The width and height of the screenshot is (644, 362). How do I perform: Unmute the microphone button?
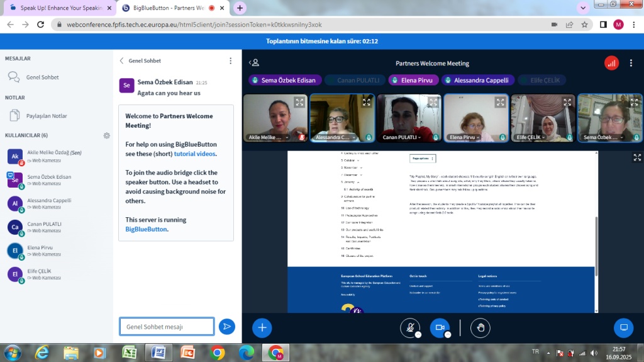(409, 327)
